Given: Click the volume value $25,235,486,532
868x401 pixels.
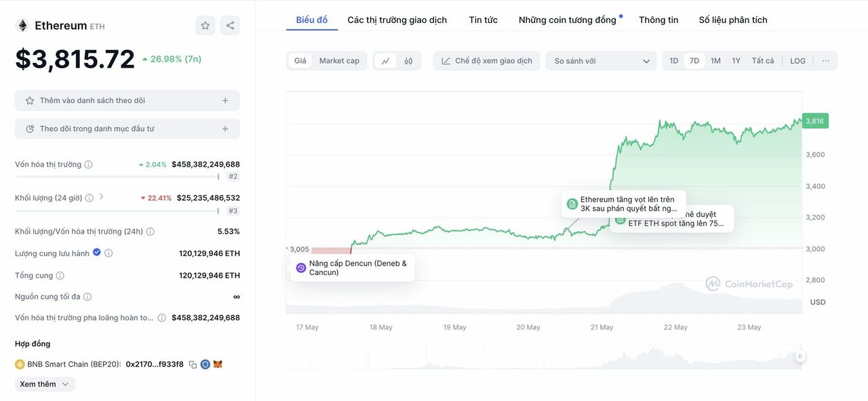Looking at the screenshot, I should 208,198.
